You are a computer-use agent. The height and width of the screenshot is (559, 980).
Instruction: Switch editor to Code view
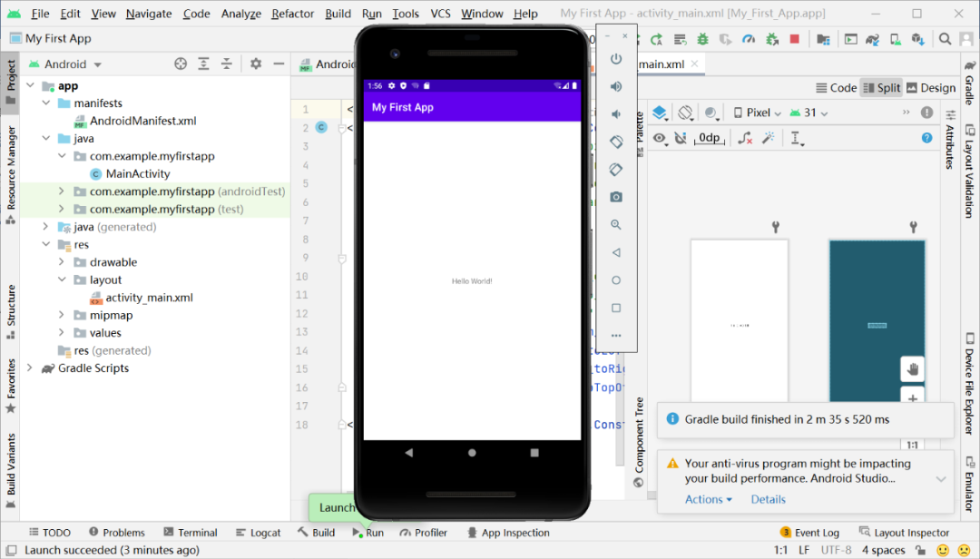[837, 88]
